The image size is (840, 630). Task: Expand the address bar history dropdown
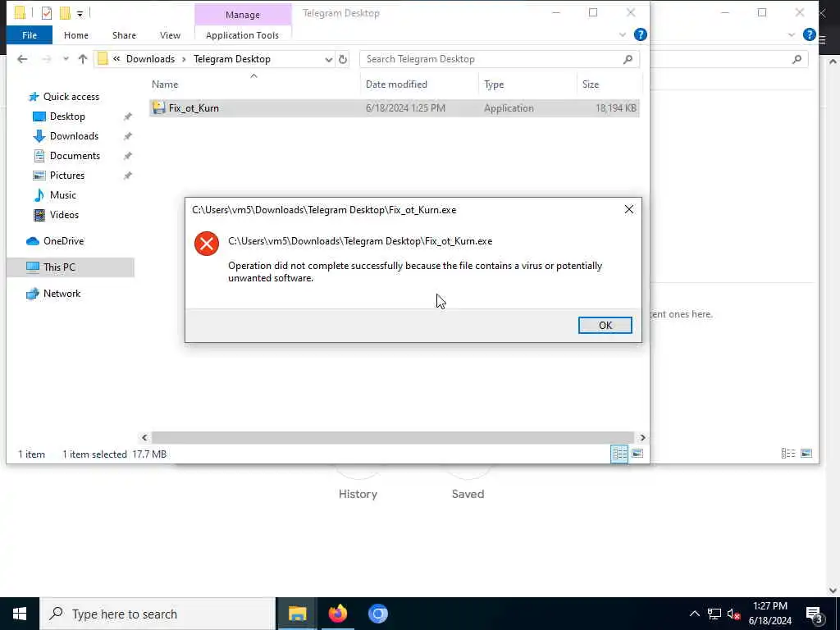328,59
